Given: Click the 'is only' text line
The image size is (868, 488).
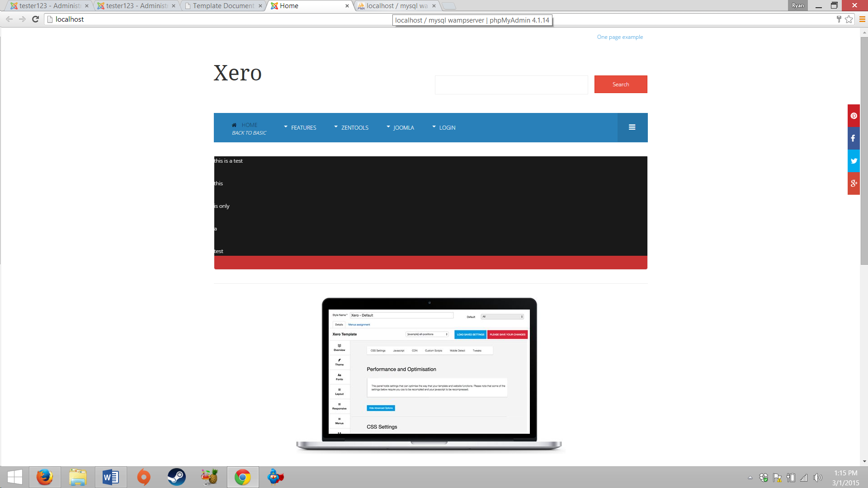Looking at the screenshot, I should click(222, 206).
